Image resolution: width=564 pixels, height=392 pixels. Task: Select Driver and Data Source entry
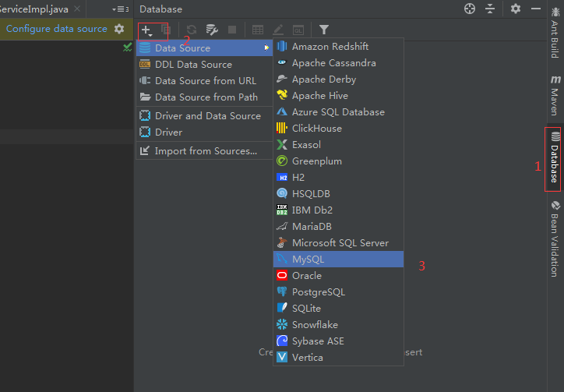(204, 116)
